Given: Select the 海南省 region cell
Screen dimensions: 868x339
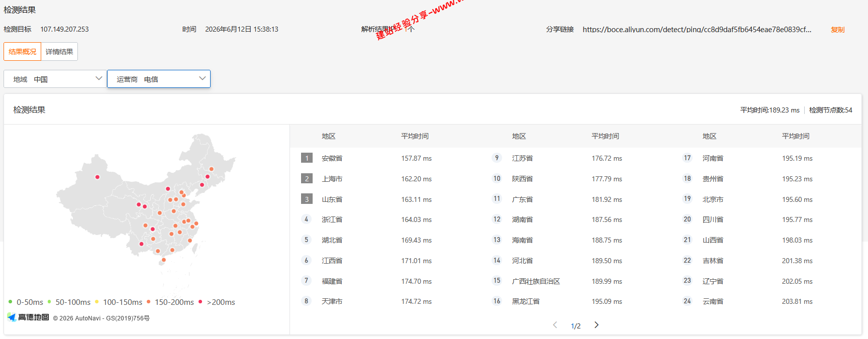Looking at the screenshot, I should [x=522, y=240].
